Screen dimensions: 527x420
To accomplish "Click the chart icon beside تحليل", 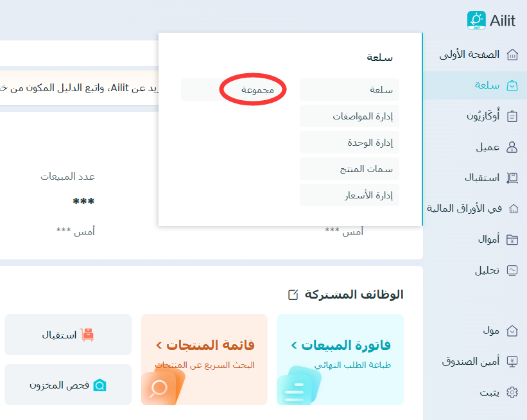I will 512,270.
